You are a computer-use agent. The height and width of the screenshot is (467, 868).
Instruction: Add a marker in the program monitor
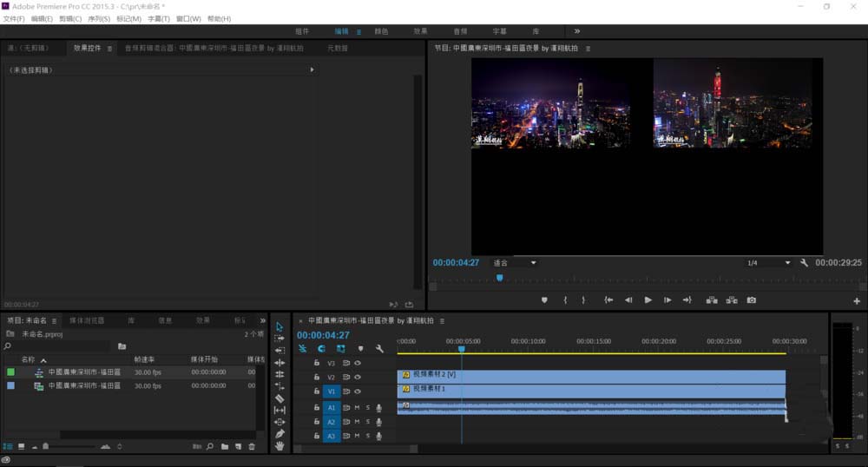tap(544, 300)
